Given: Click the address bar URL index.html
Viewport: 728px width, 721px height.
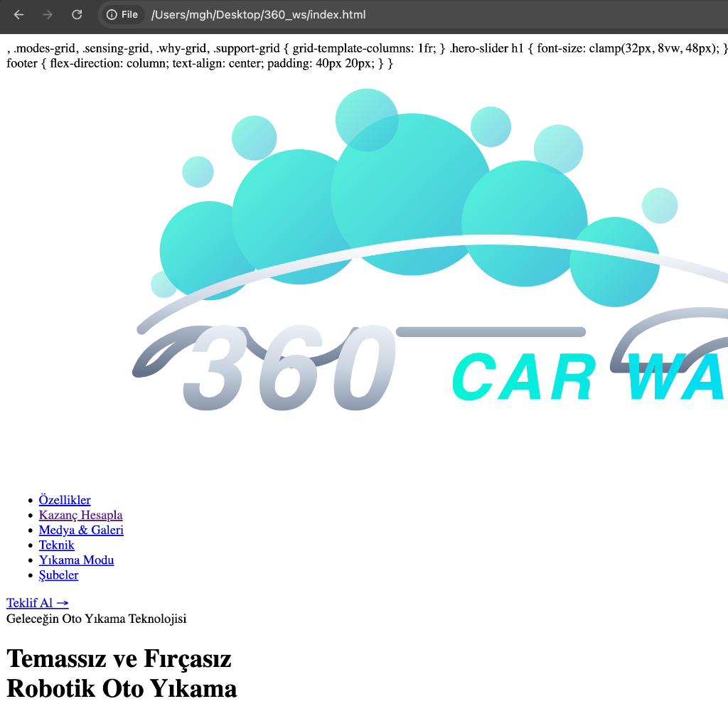Looking at the screenshot, I should point(258,15).
